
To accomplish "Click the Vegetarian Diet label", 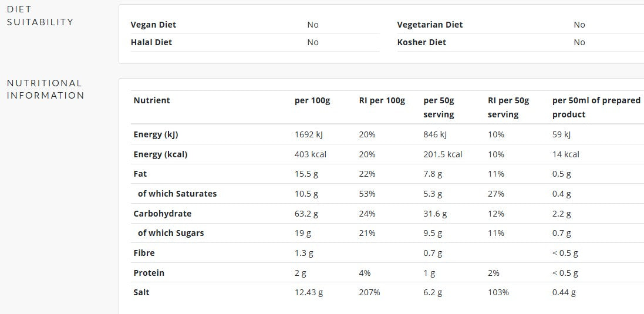I will tap(430, 25).
